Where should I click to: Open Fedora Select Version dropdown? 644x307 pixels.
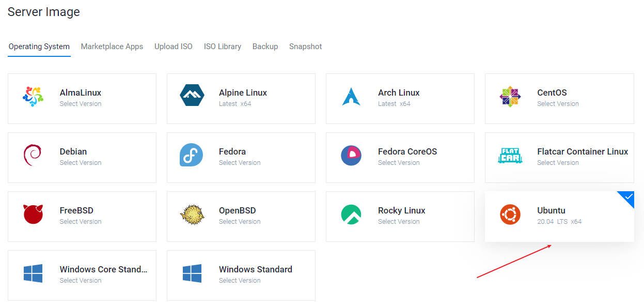(240, 163)
